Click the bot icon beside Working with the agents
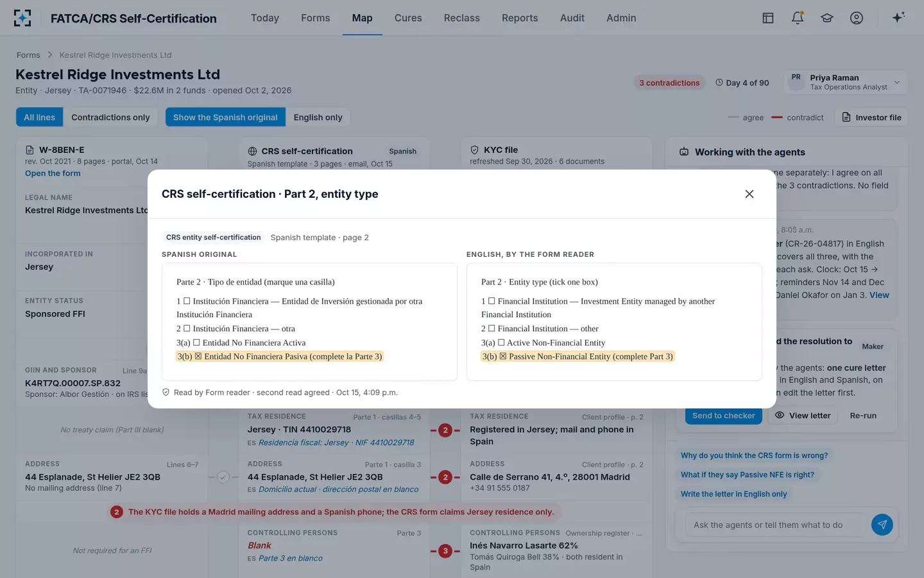The height and width of the screenshot is (578, 924). pyautogui.click(x=684, y=152)
